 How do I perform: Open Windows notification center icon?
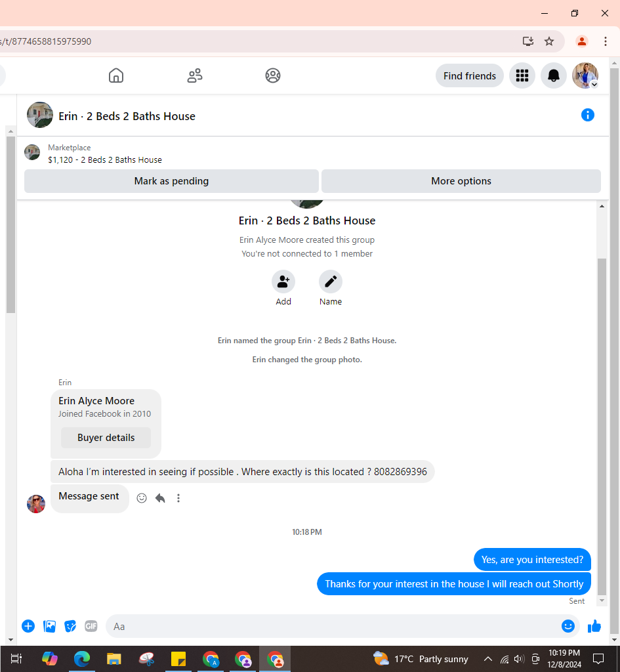point(598,659)
